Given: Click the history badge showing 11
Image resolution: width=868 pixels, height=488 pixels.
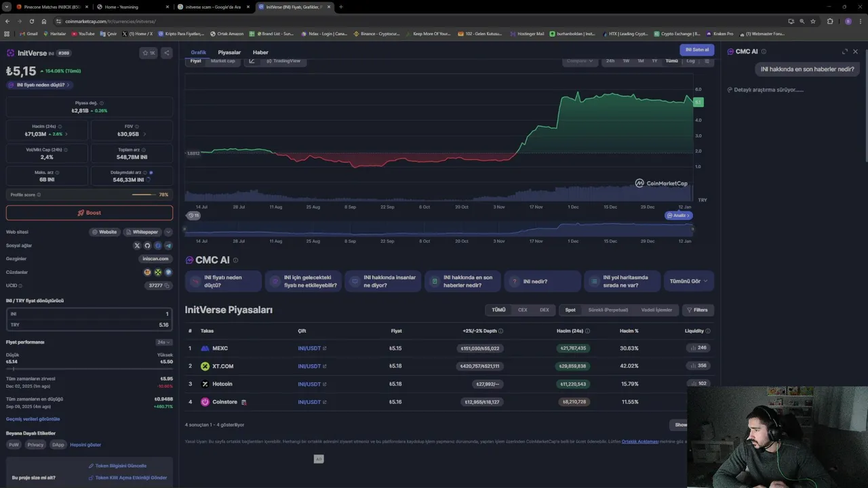Looking at the screenshot, I should click(193, 216).
